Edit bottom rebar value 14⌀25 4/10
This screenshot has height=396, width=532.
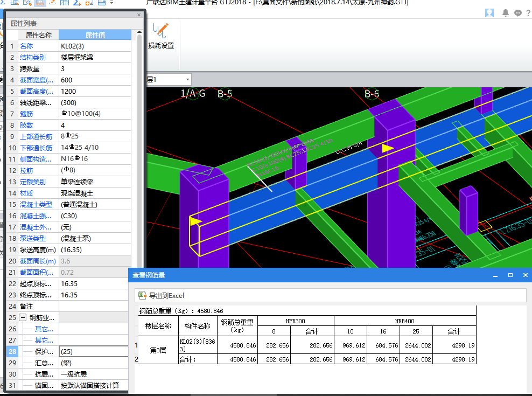95,148
